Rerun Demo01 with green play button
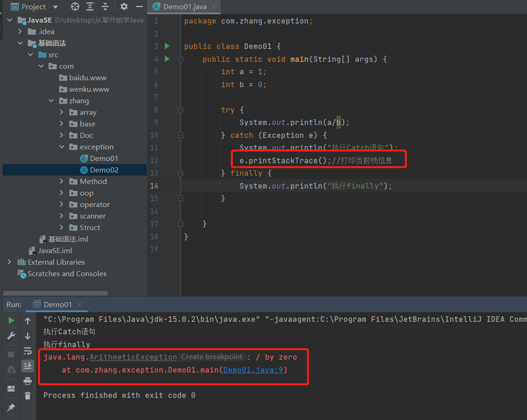The image size is (527, 420). point(11,320)
